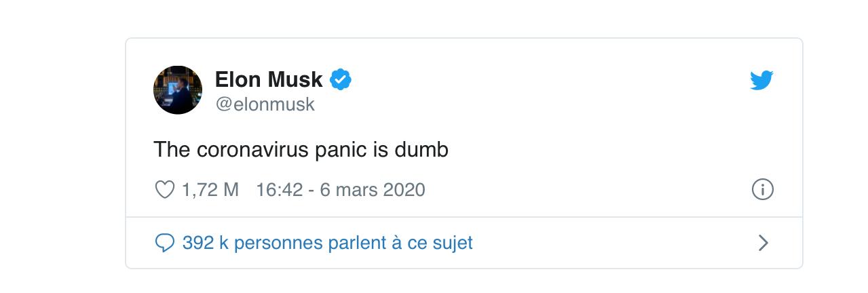Viewport: 868px width, 293px height.
Task: Click the right chevron arrow
Action: point(763,243)
